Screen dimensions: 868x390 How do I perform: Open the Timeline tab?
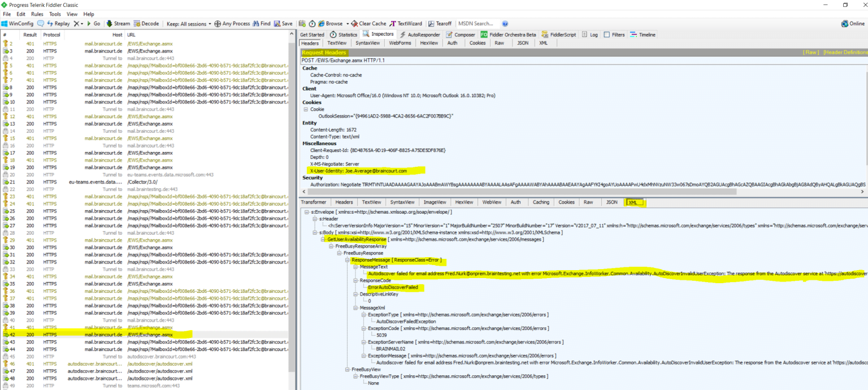pos(643,34)
